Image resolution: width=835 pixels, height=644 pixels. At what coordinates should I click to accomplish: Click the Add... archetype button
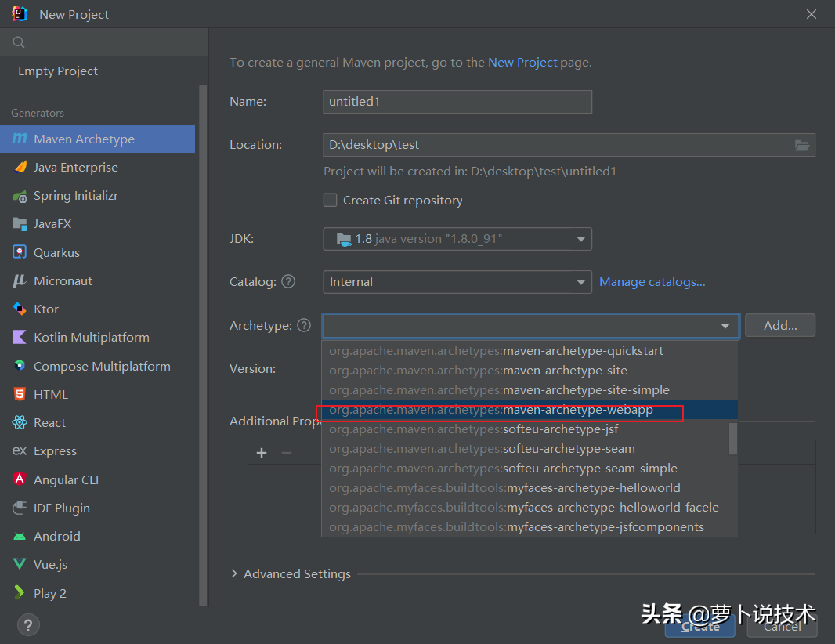(x=780, y=325)
